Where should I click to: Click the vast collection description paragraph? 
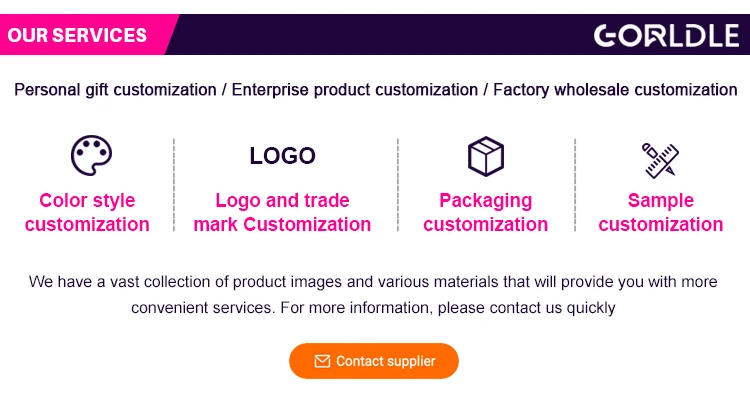coord(373,294)
